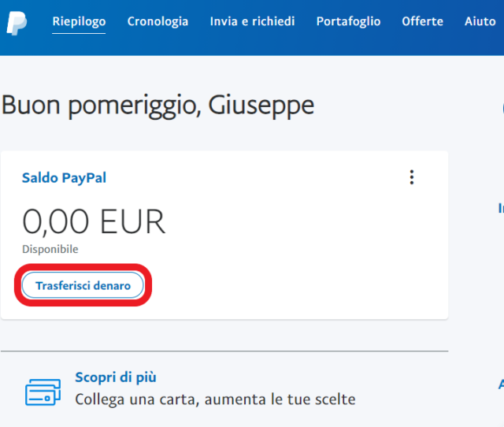Select Offerte in the navigation bar
Image resolution: width=504 pixels, height=427 pixels.
coord(423,21)
